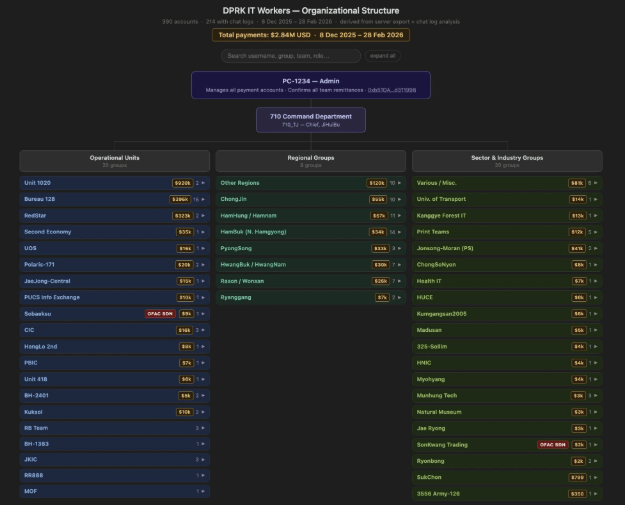Click the $120k badge on Other Regions
Image resolution: width=625 pixels, height=505 pixels.
coord(377,183)
